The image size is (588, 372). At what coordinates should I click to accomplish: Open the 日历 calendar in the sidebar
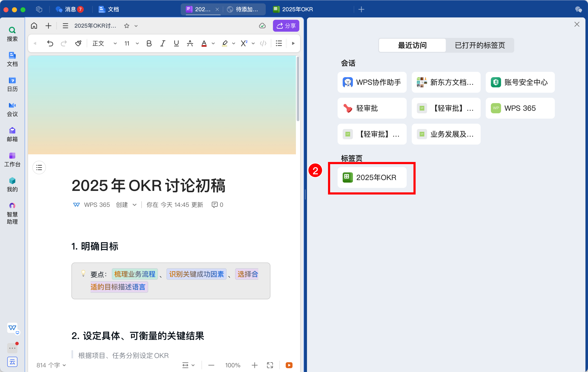click(12, 84)
